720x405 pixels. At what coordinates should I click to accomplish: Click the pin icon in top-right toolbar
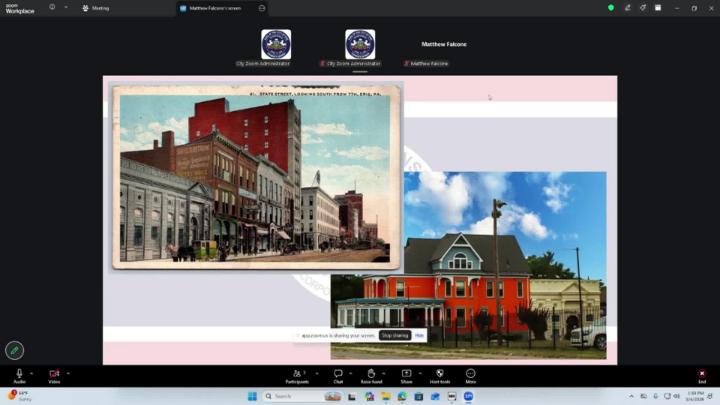click(x=642, y=8)
